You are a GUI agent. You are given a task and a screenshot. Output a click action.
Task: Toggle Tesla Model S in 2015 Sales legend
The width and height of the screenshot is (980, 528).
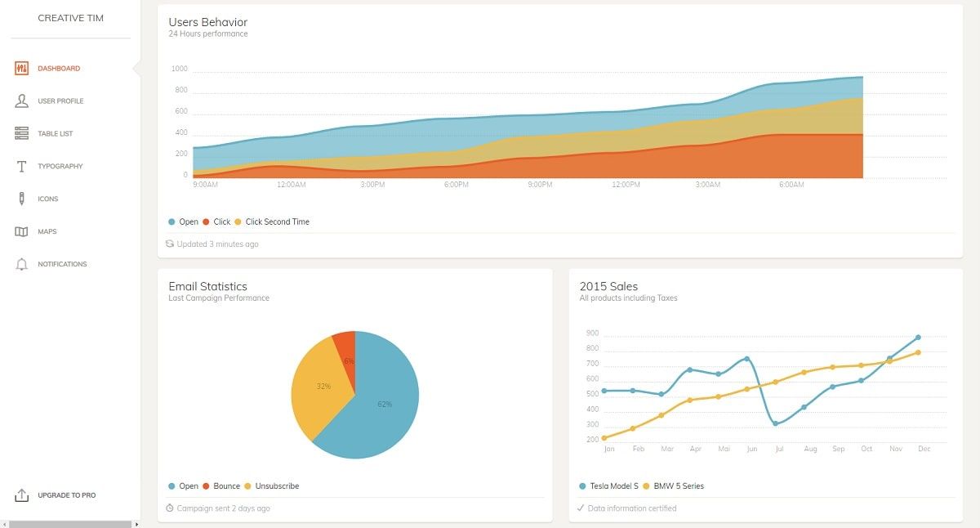coord(612,485)
